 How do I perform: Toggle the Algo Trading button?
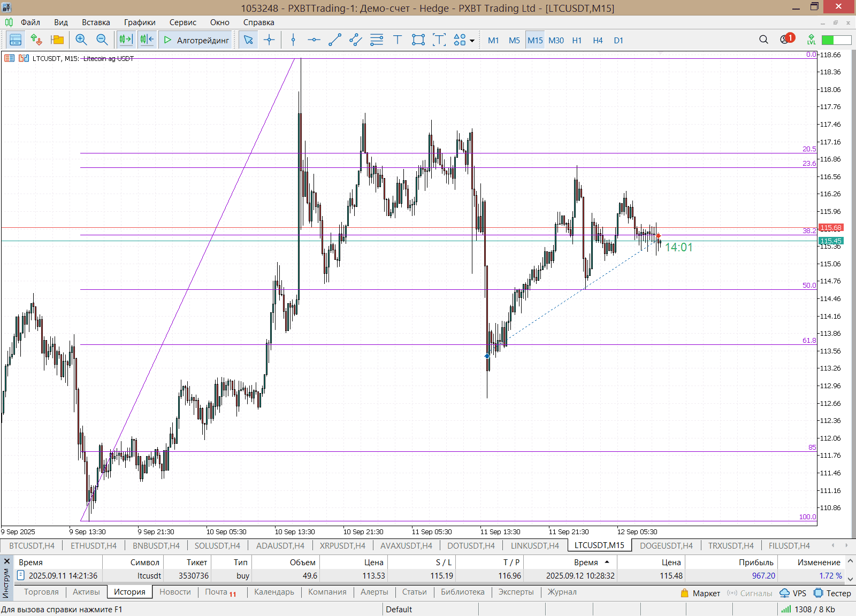coord(196,40)
